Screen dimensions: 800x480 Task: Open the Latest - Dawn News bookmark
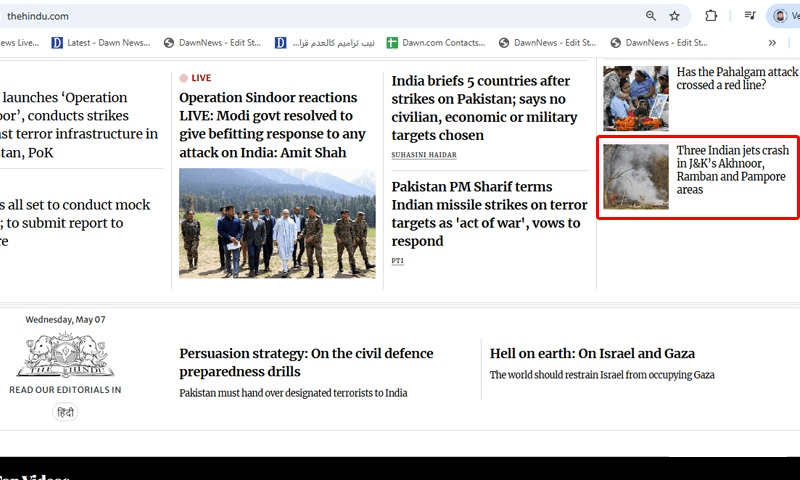coord(101,43)
